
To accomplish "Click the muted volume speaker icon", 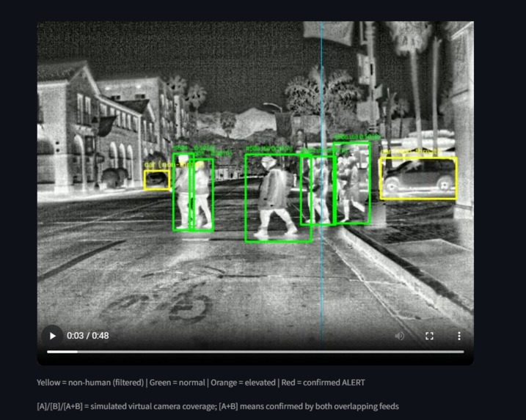I will point(400,336).
